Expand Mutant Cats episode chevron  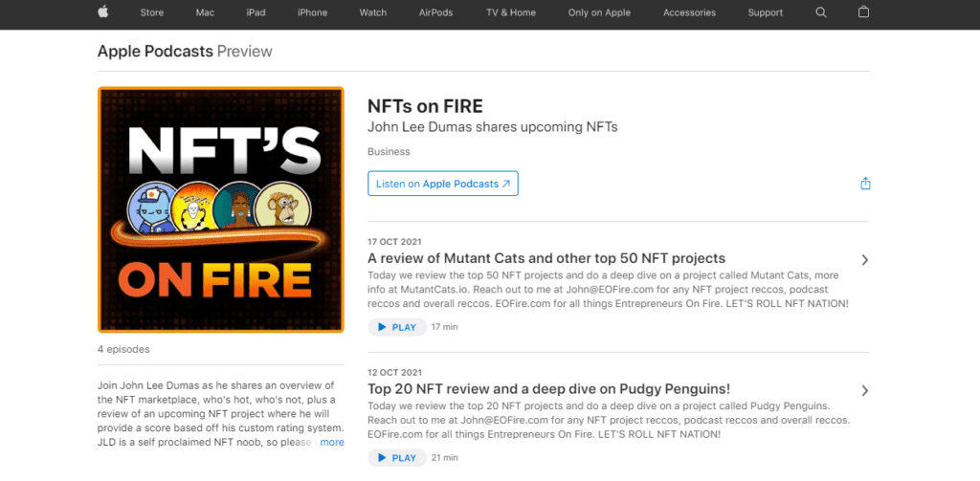(x=865, y=260)
